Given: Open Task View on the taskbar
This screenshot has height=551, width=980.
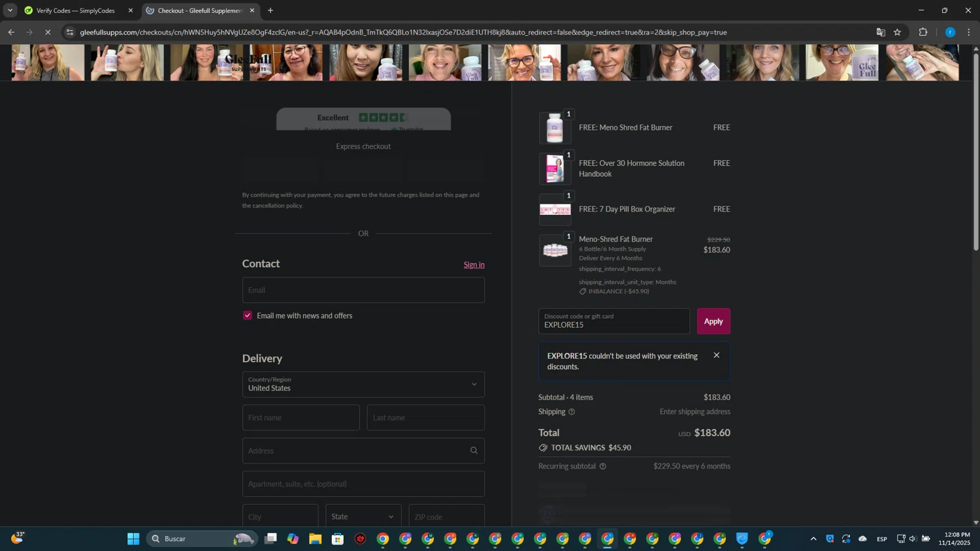Looking at the screenshot, I should tap(270, 539).
